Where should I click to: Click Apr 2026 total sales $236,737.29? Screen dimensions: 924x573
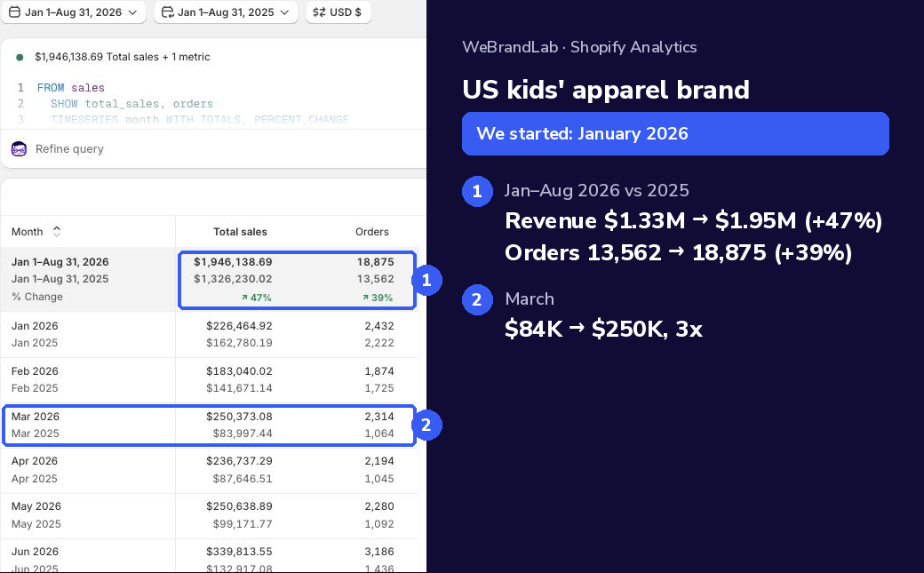[239, 461]
